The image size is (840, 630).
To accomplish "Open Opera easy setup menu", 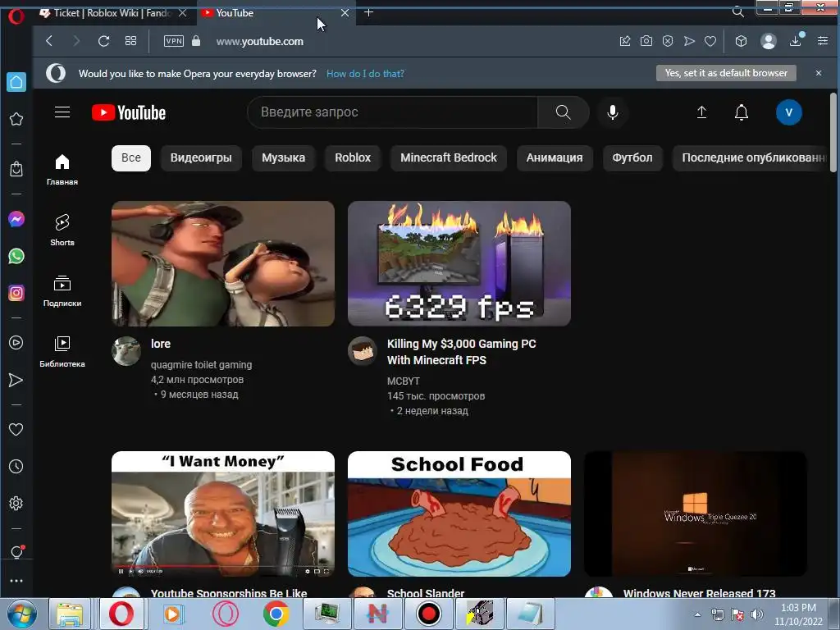I will 823,41.
